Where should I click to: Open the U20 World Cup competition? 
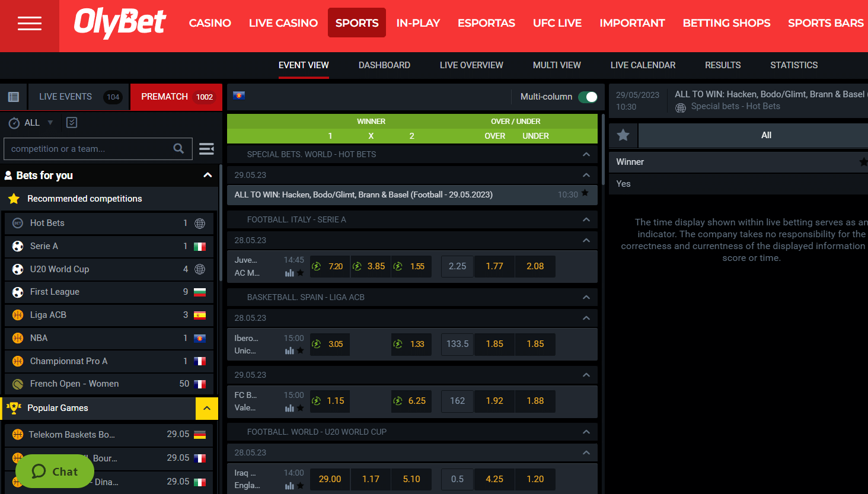pos(109,269)
